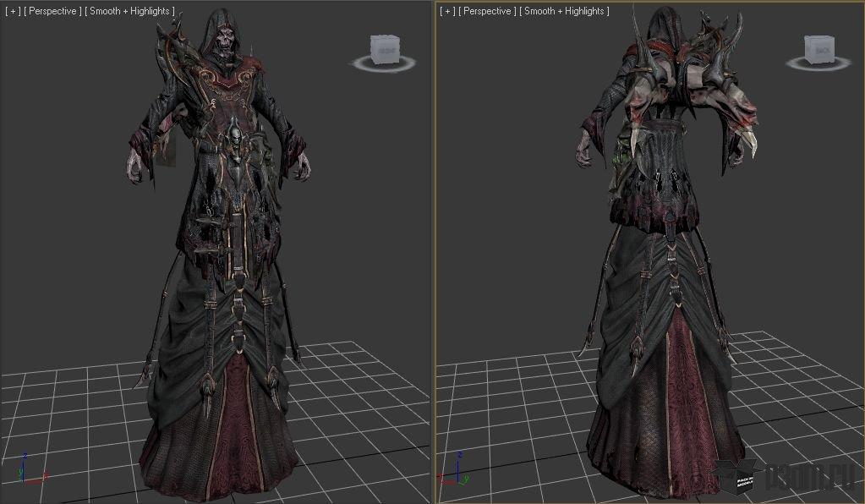The image size is (865, 504).
Task: Open left viewport Perspective view menu
Action: coord(52,11)
